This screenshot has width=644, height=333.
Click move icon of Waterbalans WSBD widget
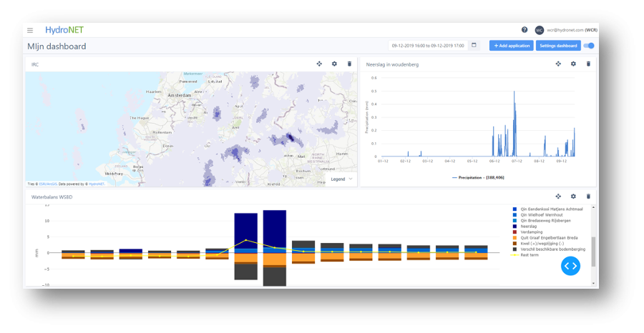click(558, 197)
